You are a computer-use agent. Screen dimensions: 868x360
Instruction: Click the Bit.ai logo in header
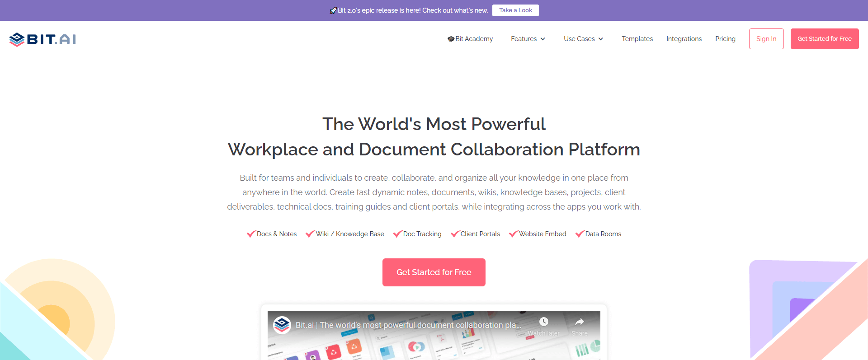42,39
